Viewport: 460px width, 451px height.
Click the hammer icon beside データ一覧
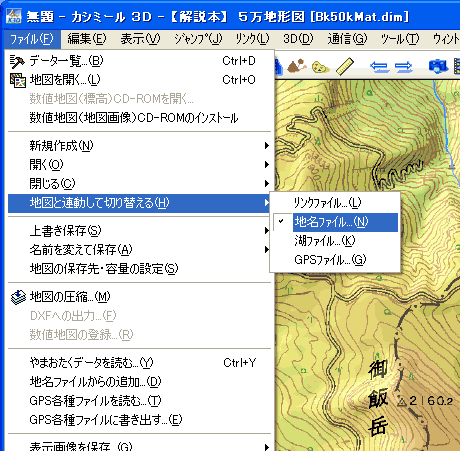pos(17,61)
